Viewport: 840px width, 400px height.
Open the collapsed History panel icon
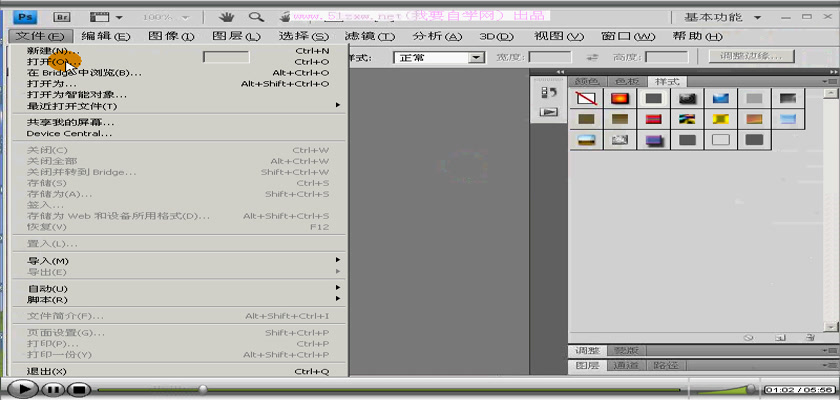coord(549,93)
